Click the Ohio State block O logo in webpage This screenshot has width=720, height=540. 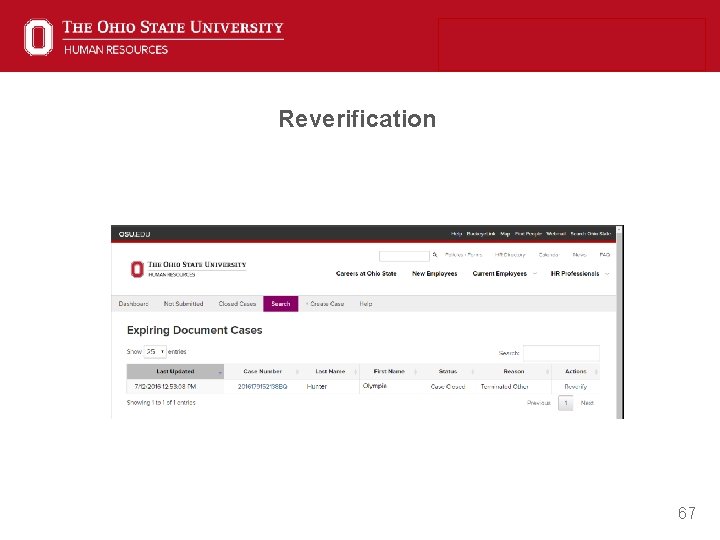click(137, 269)
